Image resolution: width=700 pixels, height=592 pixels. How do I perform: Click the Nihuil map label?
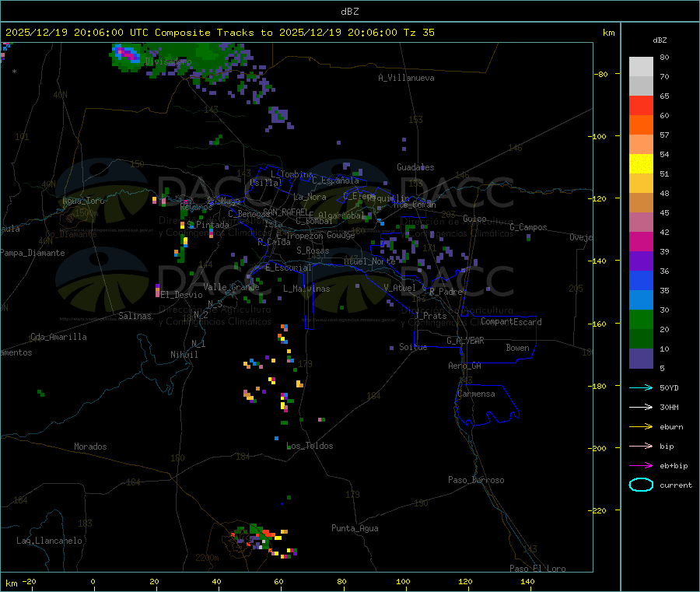point(184,355)
